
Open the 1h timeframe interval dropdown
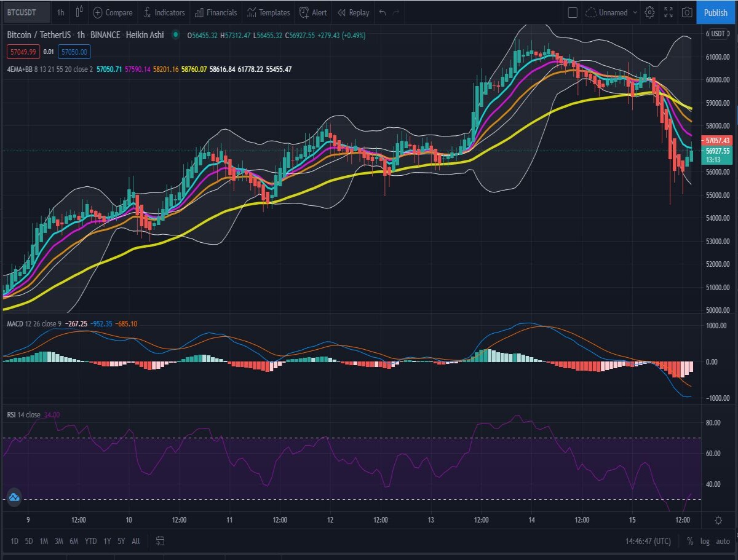click(x=60, y=12)
